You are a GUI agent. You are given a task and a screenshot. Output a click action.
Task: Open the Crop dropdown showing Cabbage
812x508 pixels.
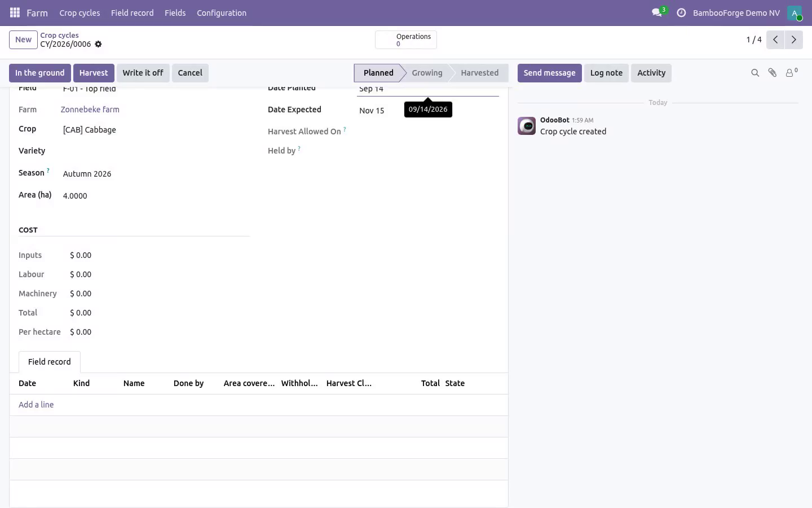click(x=155, y=130)
